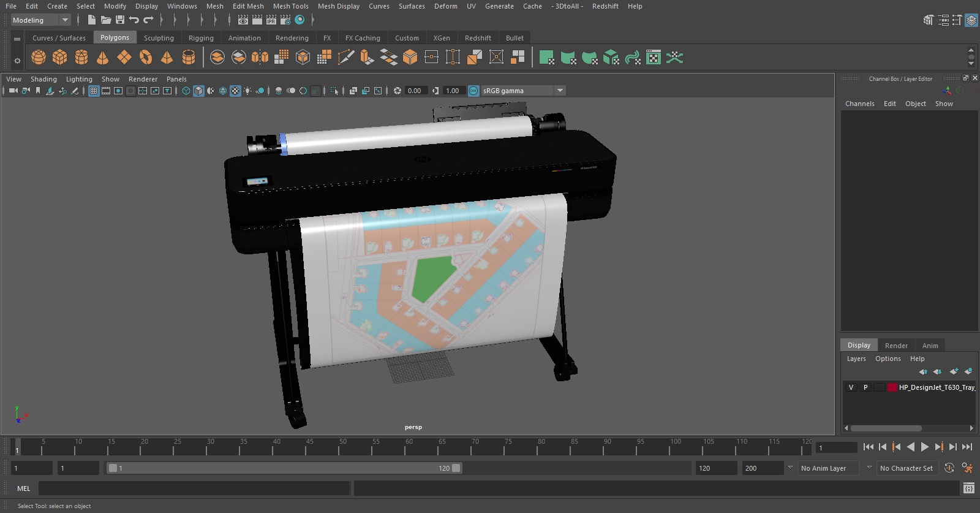Switch to the Rigging shelf tab
The height and width of the screenshot is (513, 980).
click(201, 38)
